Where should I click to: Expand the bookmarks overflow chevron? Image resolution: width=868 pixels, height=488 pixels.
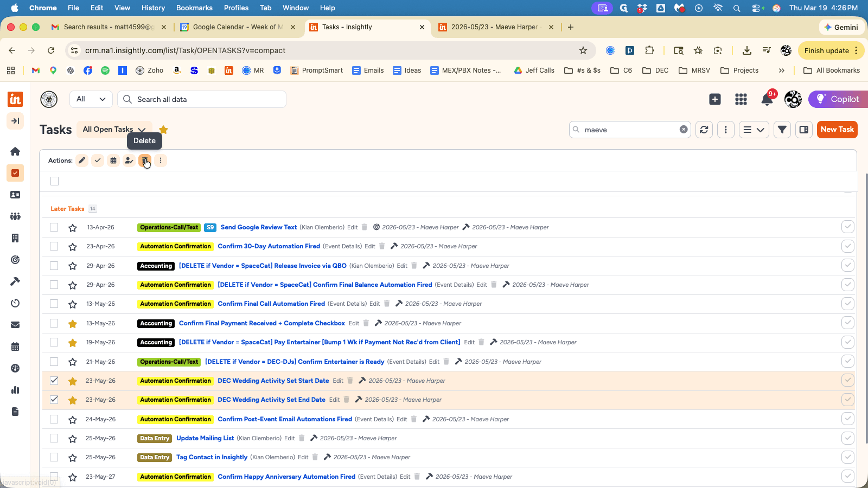782,70
